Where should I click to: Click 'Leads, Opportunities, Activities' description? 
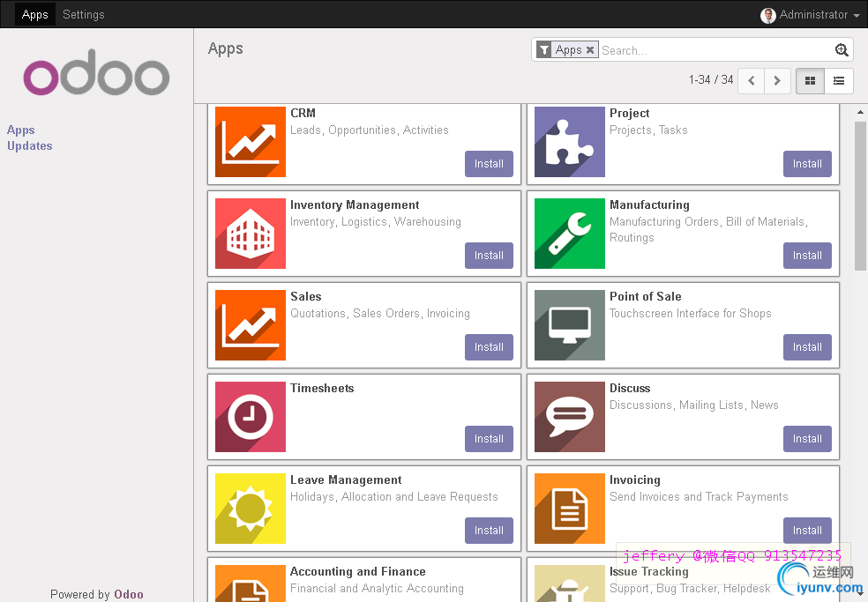370,130
